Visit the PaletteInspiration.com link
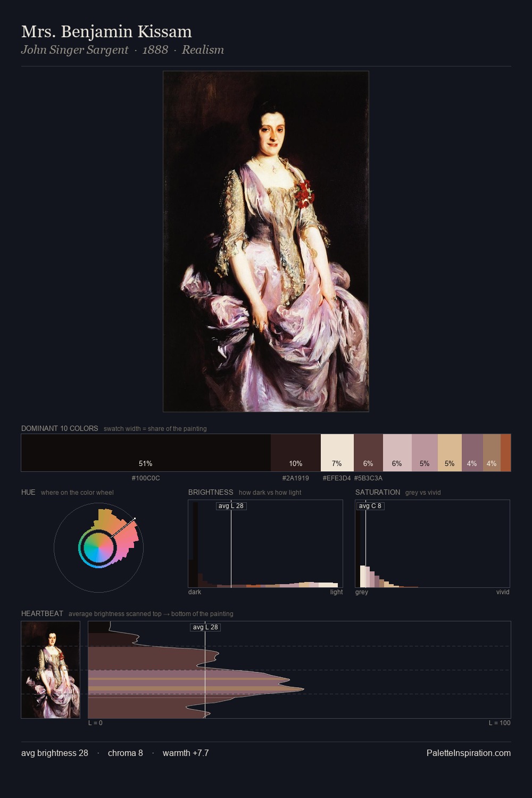This screenshot has height=798, width=532. point(469,753)
